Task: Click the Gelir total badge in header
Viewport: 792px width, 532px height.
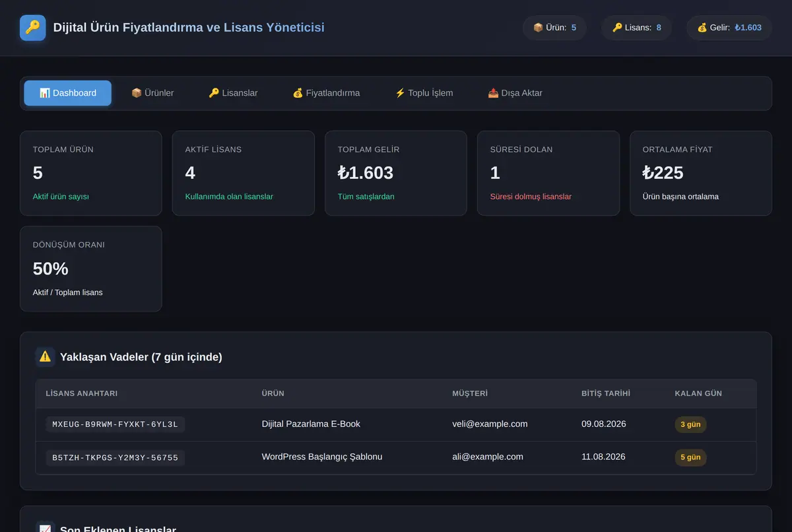Action: point(729,28)
